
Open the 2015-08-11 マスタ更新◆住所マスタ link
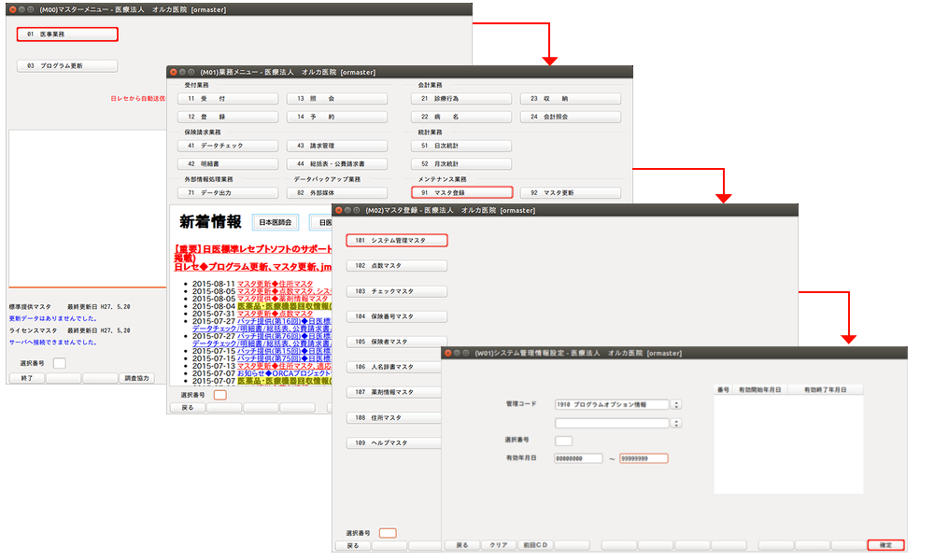276,284
